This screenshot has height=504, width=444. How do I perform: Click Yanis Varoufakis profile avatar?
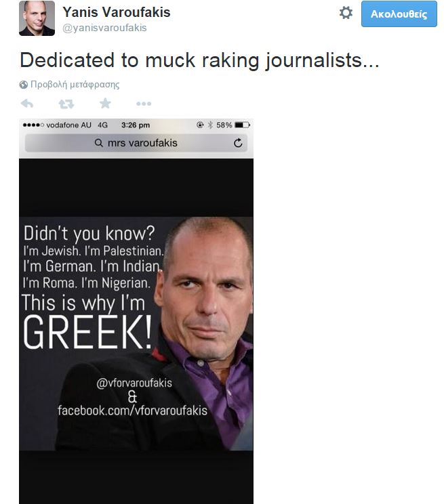coord(37,18)
